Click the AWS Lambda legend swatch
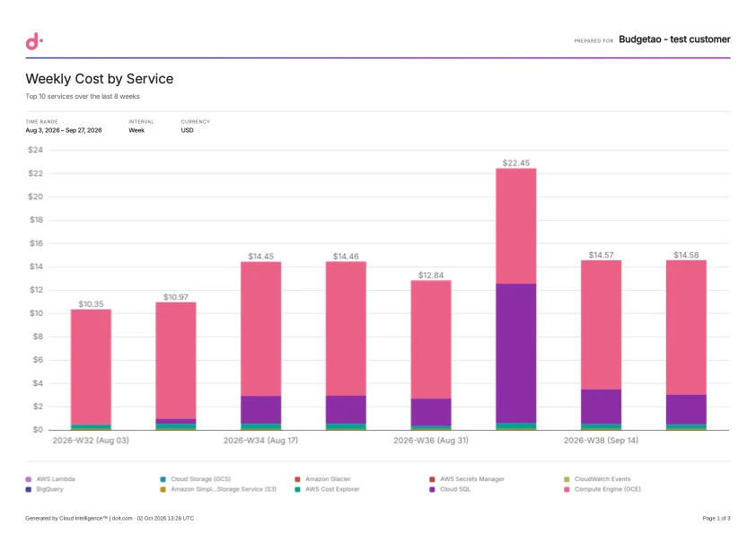The height and width of the screenshot is (534, 756). (x=29, y=479)
